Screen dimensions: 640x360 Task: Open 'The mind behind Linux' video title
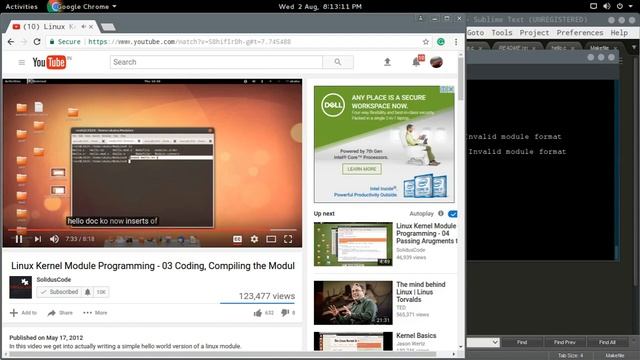point(421,292)
